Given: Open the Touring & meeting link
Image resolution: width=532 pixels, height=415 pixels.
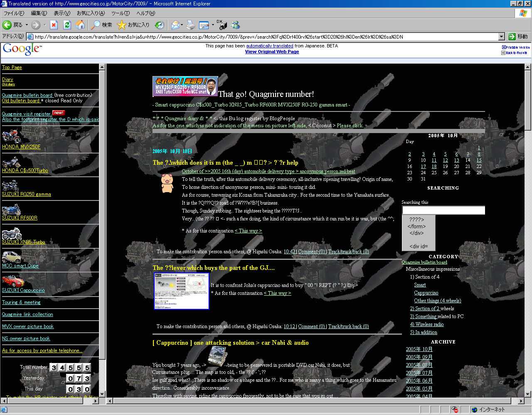Looking at the screenshot, I should [x=21, y=302].
